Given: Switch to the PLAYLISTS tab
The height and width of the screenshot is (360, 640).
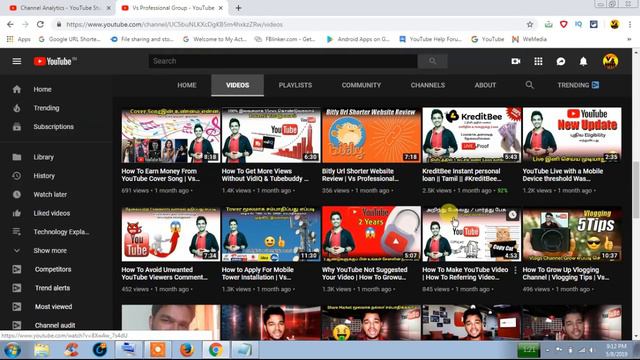Looking at the screenshot, I should tap(296, 85).
